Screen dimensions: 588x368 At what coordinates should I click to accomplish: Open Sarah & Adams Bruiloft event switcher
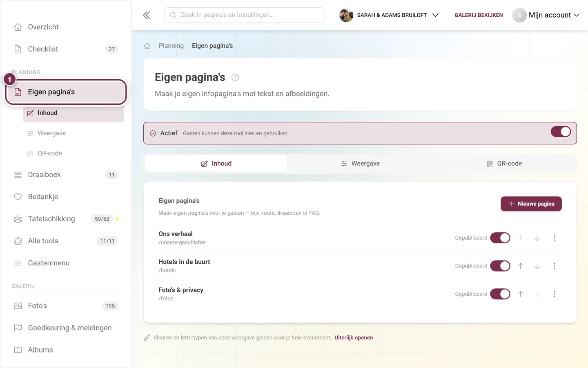pyautogui.click(x=389, y=15)
